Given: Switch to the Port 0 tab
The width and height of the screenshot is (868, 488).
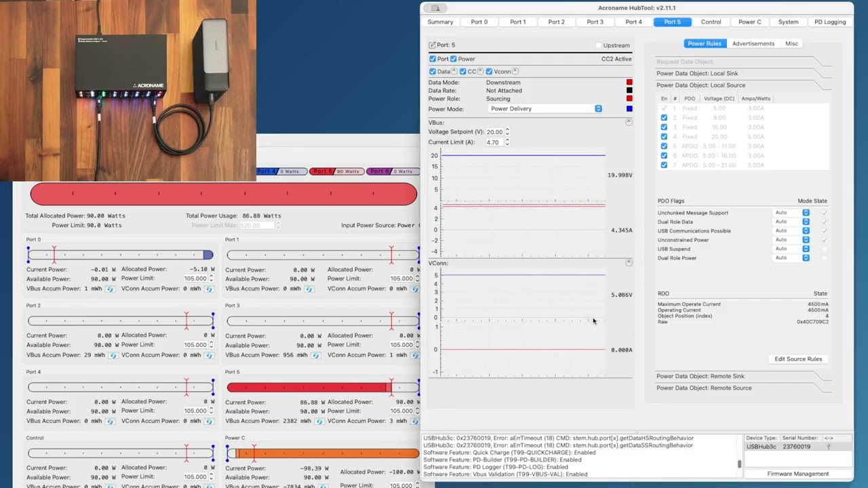Looking at the screenshot, I should tap(479, 22).
